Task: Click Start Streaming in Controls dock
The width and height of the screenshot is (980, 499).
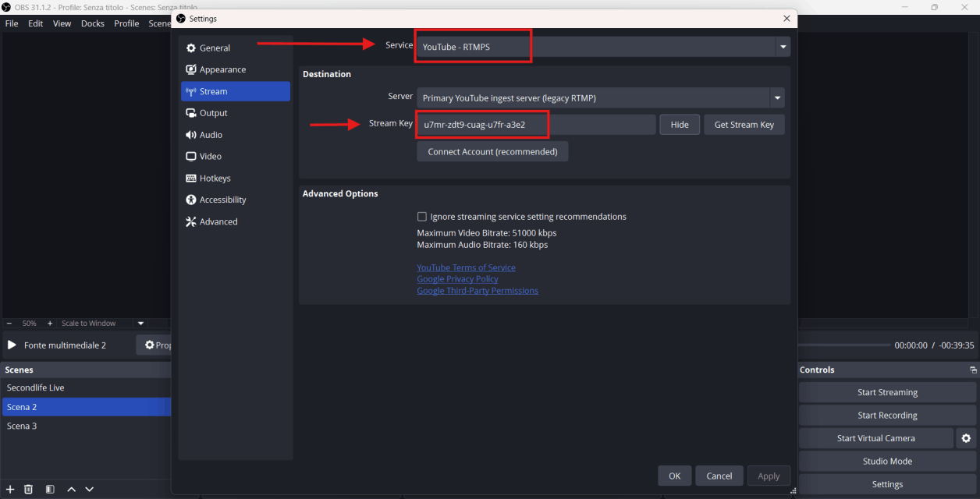Action: [887, 392]
